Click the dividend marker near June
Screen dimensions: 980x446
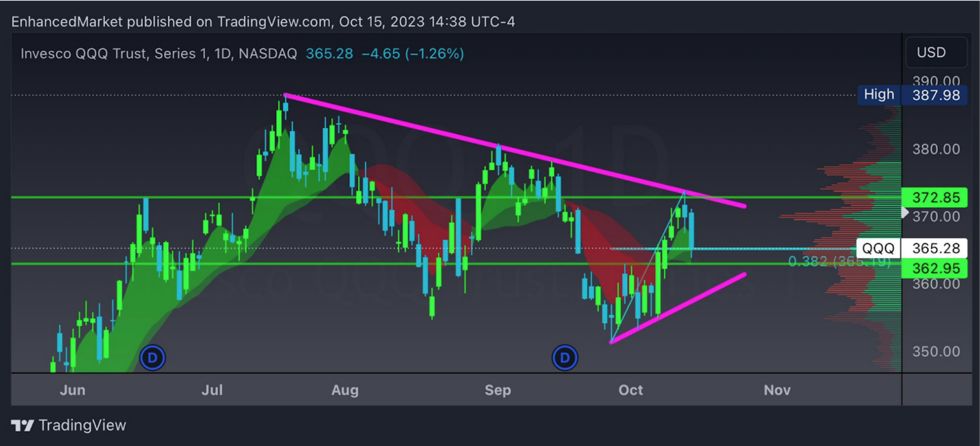pos(152,358)
